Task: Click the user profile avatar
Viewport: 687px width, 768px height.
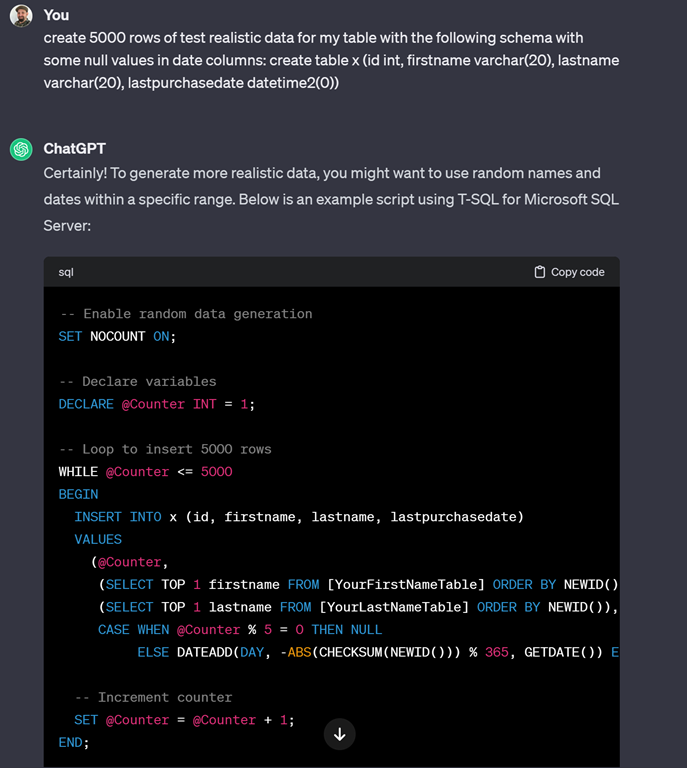Action: 21,16
